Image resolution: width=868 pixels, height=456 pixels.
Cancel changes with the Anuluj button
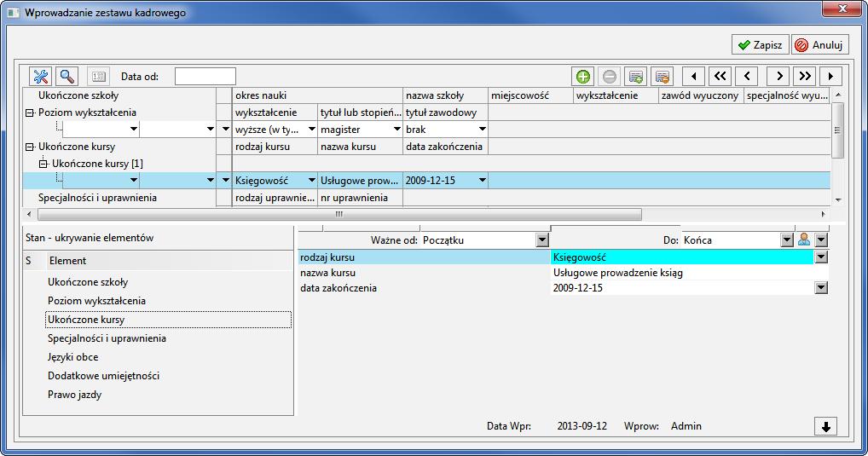point(819,45)
